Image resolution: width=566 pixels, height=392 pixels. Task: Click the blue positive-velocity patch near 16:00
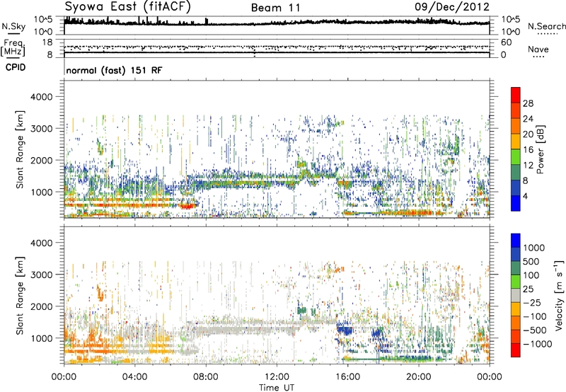click(345, 330)
